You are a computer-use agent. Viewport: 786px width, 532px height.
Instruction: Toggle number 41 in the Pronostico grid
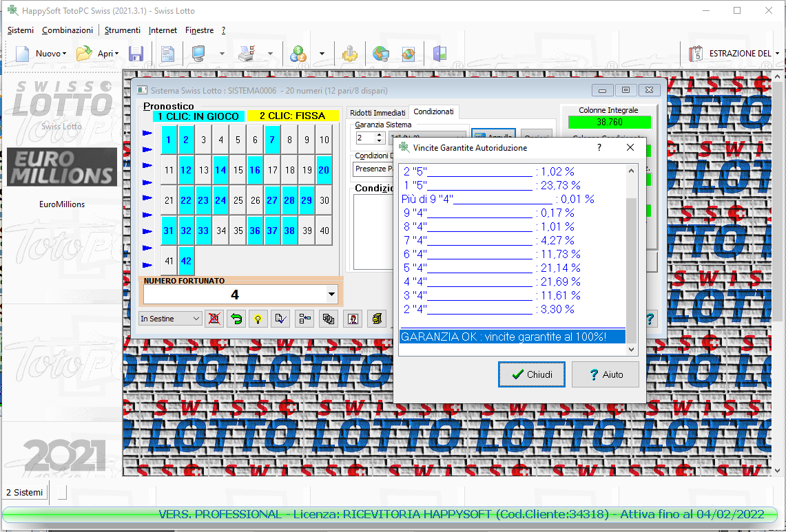point(169,261)
